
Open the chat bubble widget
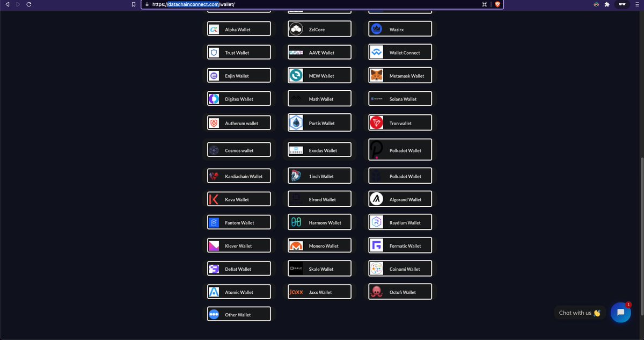point(620,313)
